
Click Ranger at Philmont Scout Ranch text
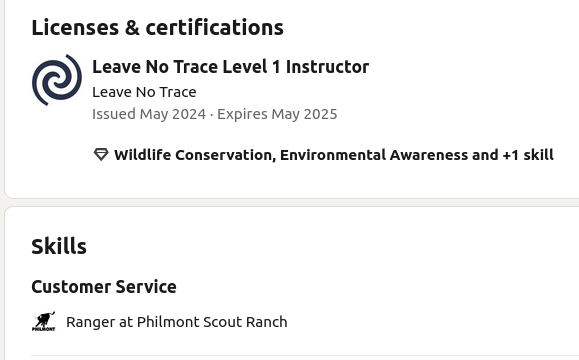[x=177, y=322]
